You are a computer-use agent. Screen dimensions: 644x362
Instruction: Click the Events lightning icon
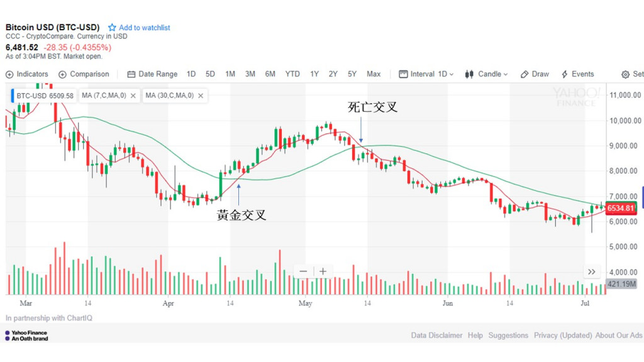pos(565,74)
